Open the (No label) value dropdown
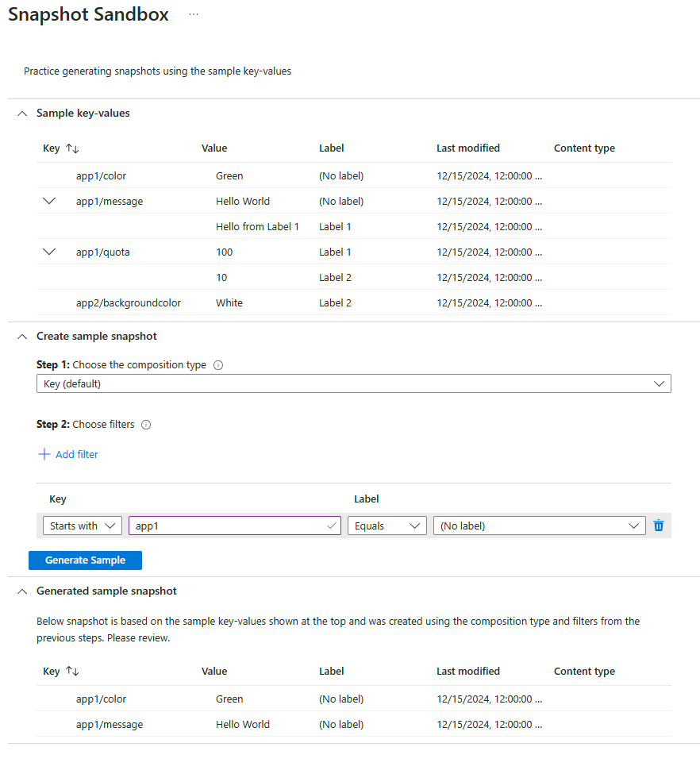 [539, 526]
